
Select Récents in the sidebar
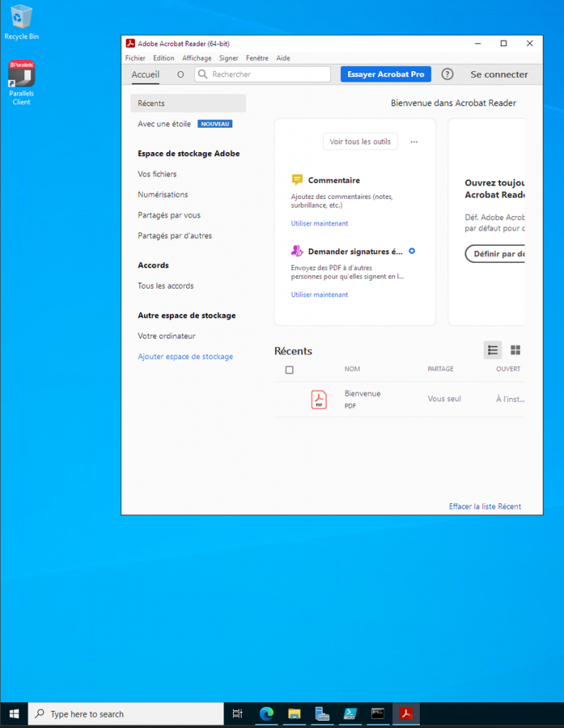188,103
